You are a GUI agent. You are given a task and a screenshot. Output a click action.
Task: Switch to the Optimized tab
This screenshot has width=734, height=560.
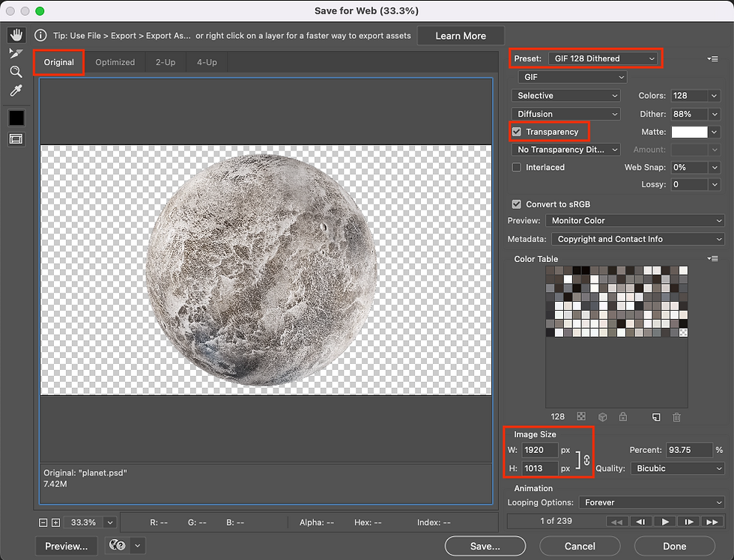pyautogui.click(x=115, y=62)
